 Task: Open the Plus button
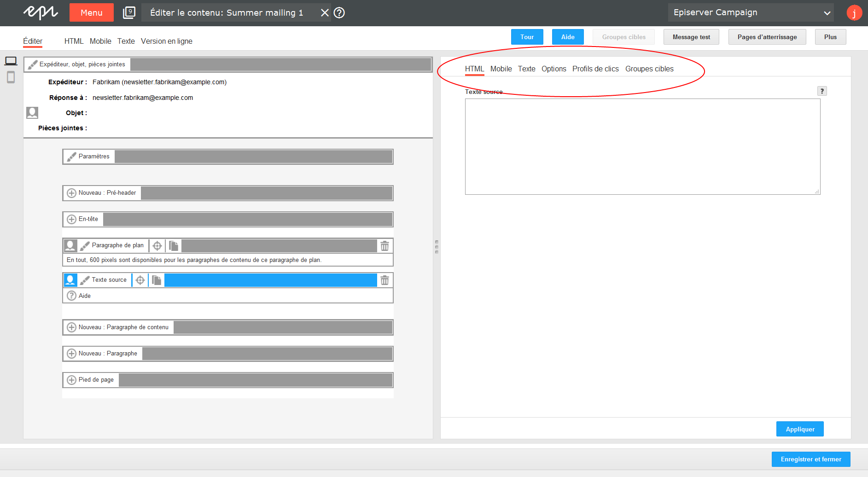pyautogui.click(x=831, y=37)
